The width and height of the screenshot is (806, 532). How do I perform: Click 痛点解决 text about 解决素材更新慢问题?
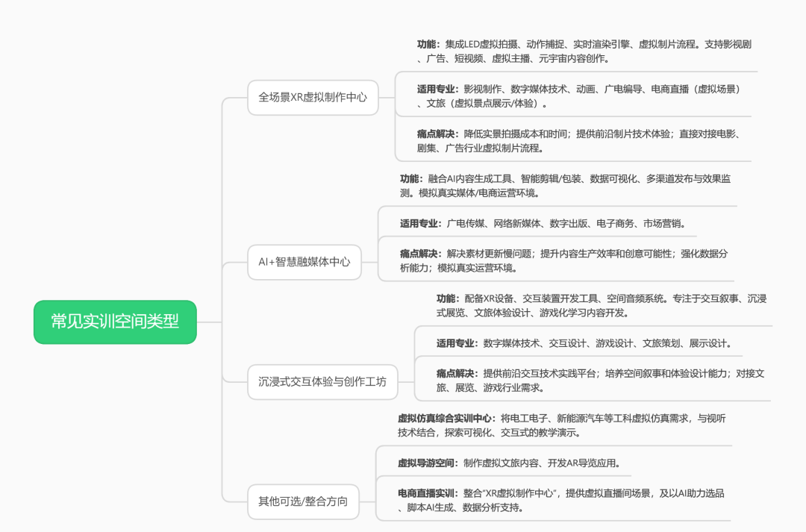pyautogui.click(x=564, y=260)
